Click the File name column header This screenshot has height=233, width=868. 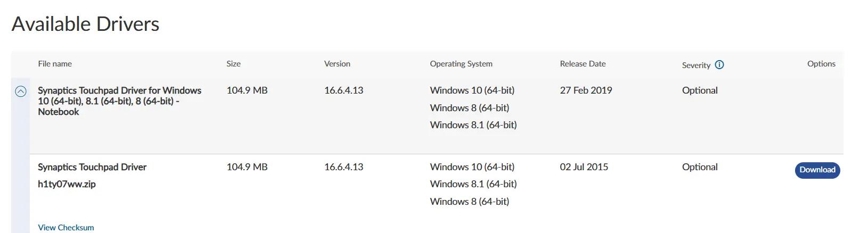55,64
